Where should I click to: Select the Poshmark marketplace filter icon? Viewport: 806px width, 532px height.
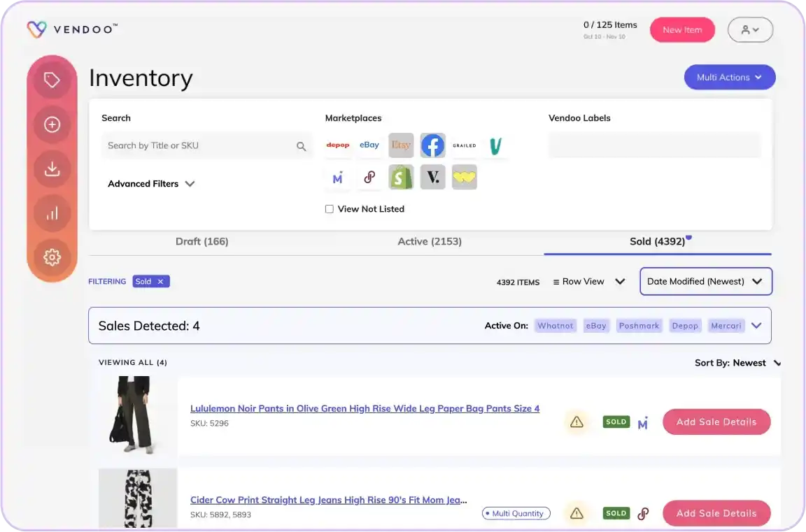pos(369,177)
